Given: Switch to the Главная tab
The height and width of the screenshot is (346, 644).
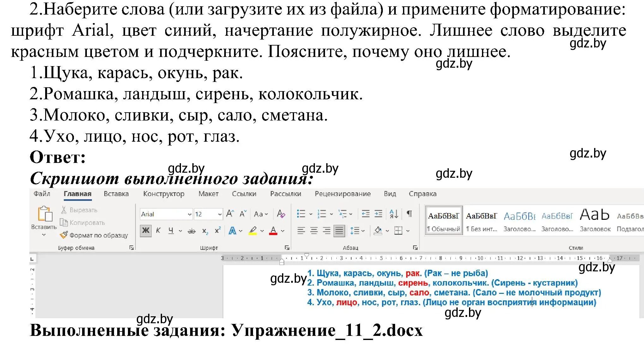Looking at the screenshot, I should point(78,194).
